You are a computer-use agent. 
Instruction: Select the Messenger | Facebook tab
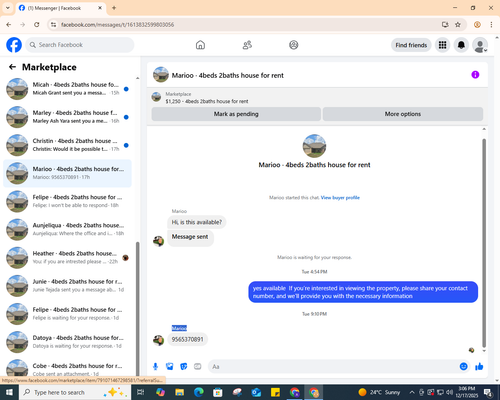[x=61, y=8]
